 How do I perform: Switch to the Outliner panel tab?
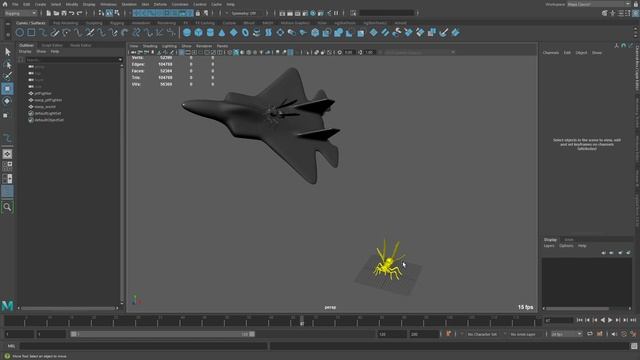(27, 45)
